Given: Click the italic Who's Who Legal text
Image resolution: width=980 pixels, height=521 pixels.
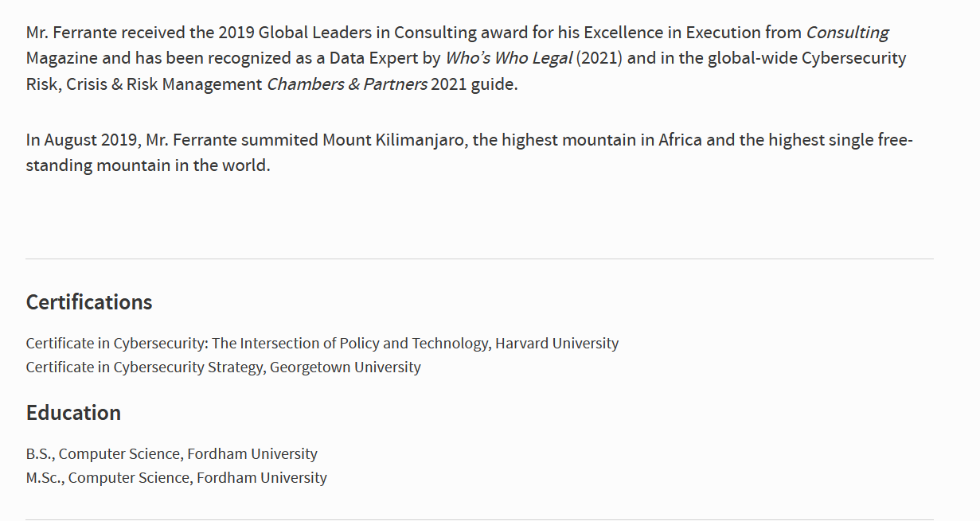Looking at the screenshot, I should (509, 58).
